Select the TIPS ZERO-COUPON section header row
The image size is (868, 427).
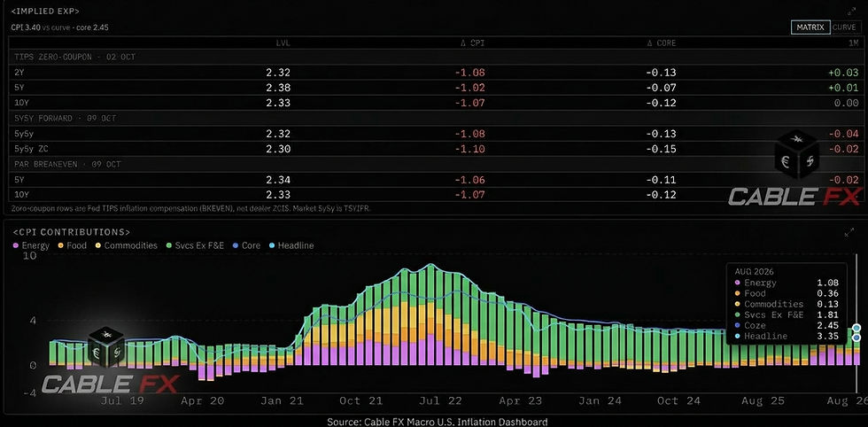point(435,57)
